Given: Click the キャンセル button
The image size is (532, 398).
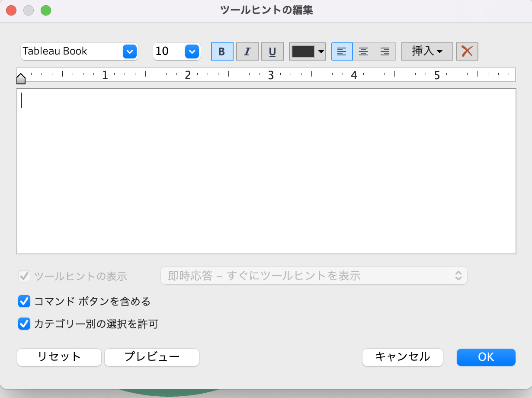Looking at the screenshot, I should (x=403, y=357).
